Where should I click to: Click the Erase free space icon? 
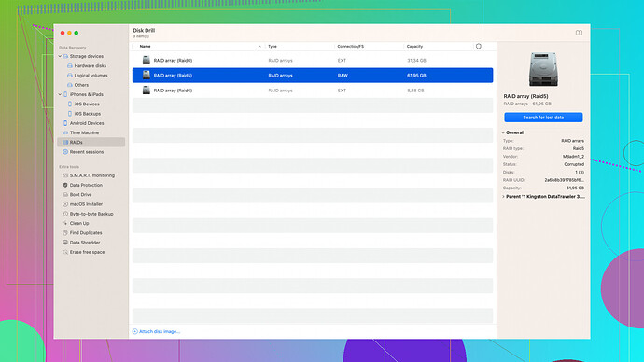coord(65,252)
